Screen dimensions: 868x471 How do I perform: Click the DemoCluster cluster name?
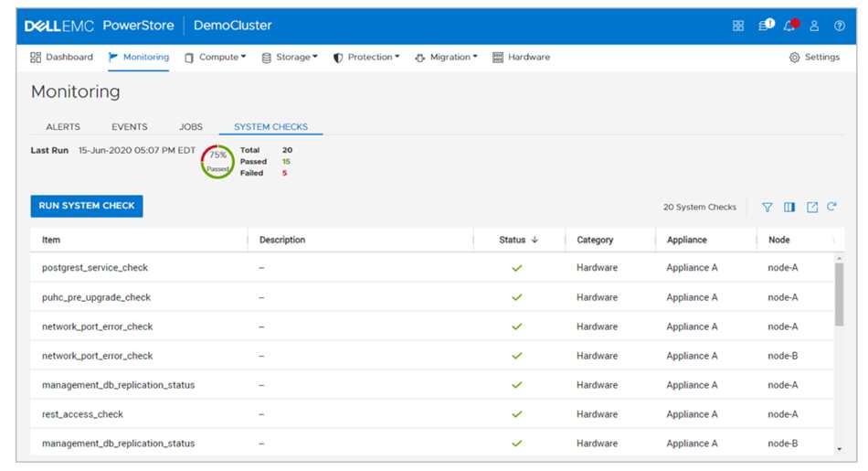click(232, 26)
